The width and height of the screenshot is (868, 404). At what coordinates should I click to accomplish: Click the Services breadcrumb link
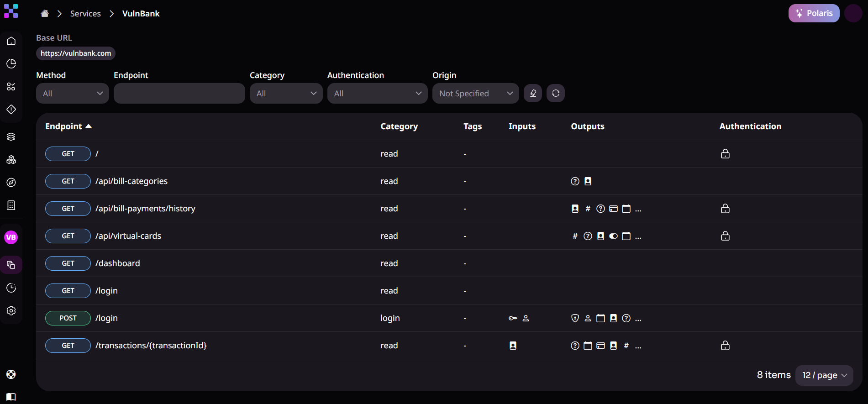click(x=85, y=14)
